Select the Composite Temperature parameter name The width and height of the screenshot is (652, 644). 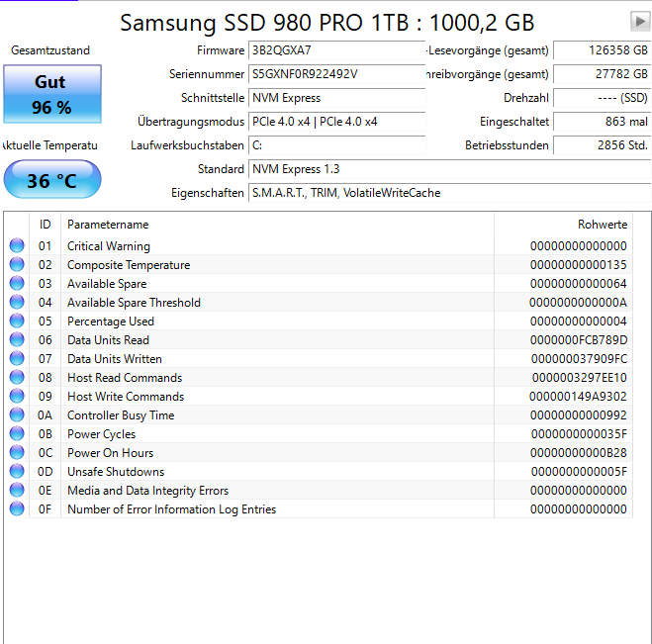coord(129,265)
